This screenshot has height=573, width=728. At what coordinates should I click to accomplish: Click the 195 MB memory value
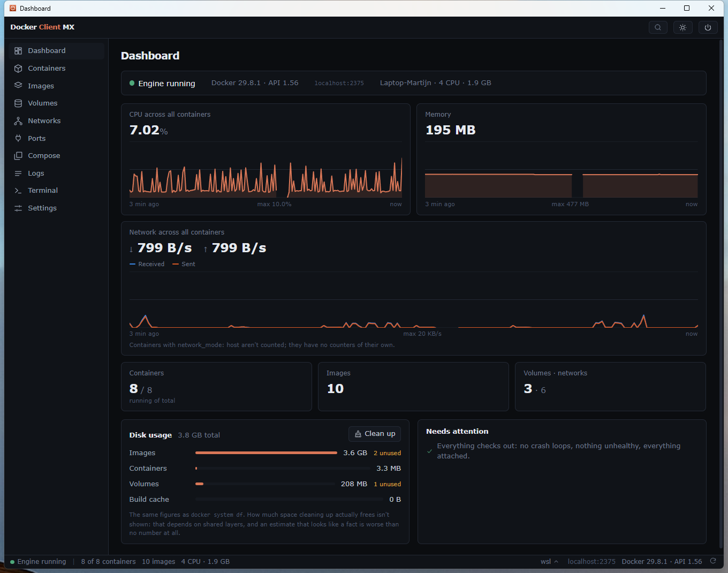(x=450, y=130)
